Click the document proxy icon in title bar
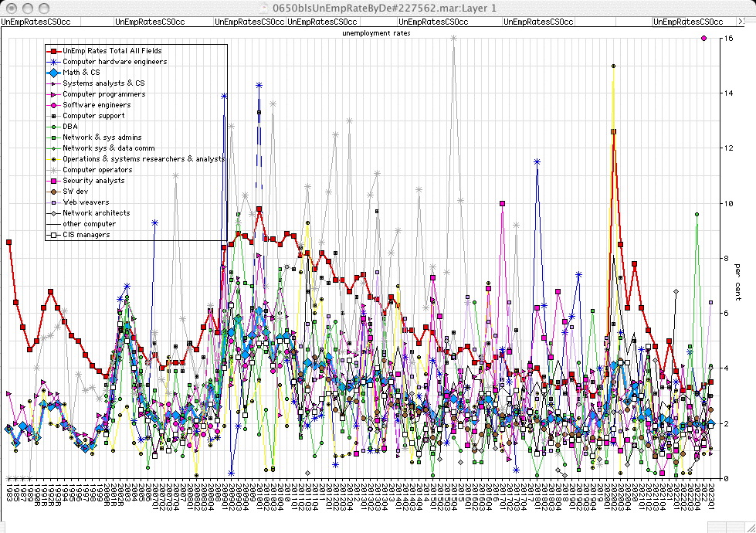Screen dimensions: 756x533 click(x=265, y=8)
